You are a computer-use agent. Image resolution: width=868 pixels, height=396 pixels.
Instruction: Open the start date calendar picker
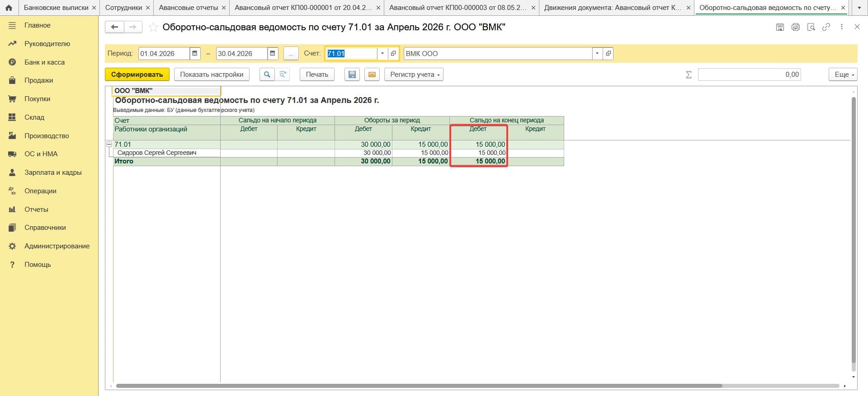pos(195,53)
